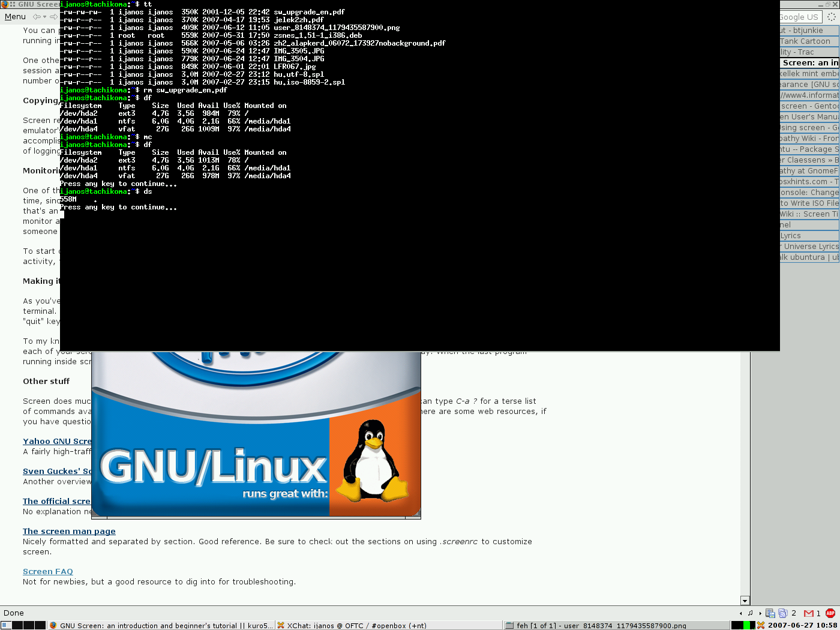This screenshot has width=840, height=630.
Task: Click the Firefox back arrow button
Action: tap(37, 17)
